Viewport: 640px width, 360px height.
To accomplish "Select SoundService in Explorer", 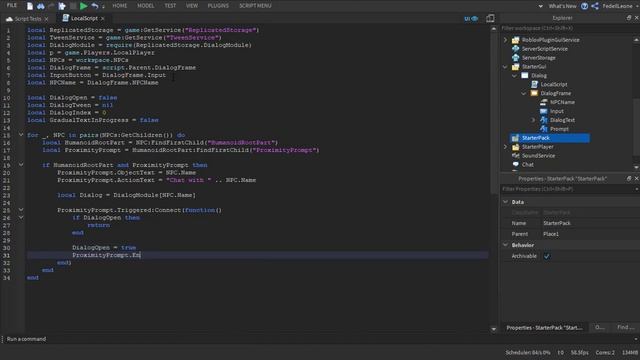I will click(x=538, y=156).
